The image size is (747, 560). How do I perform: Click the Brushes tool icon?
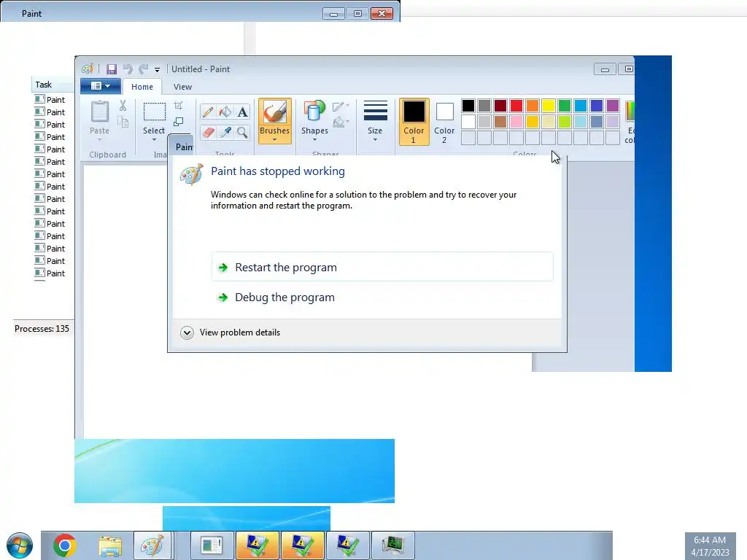275,112
